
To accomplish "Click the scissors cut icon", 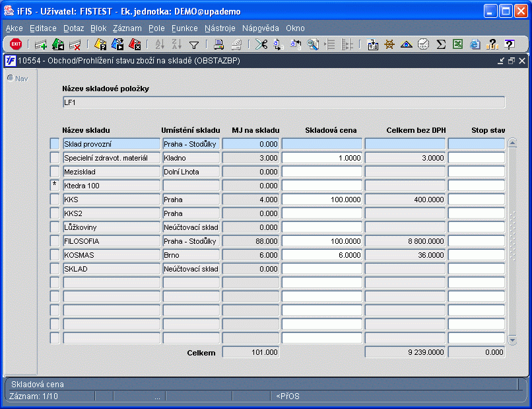I will [x=261, y=44].
